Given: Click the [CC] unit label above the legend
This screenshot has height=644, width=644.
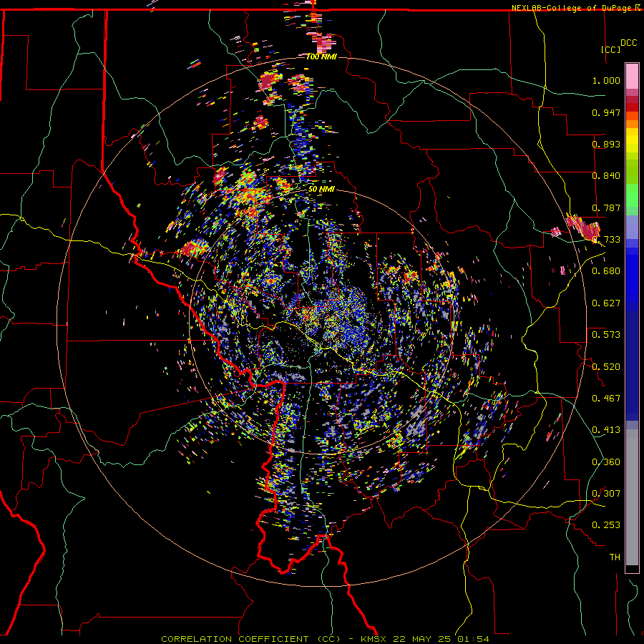Looking at the screenshot, I should coord(610,49).
